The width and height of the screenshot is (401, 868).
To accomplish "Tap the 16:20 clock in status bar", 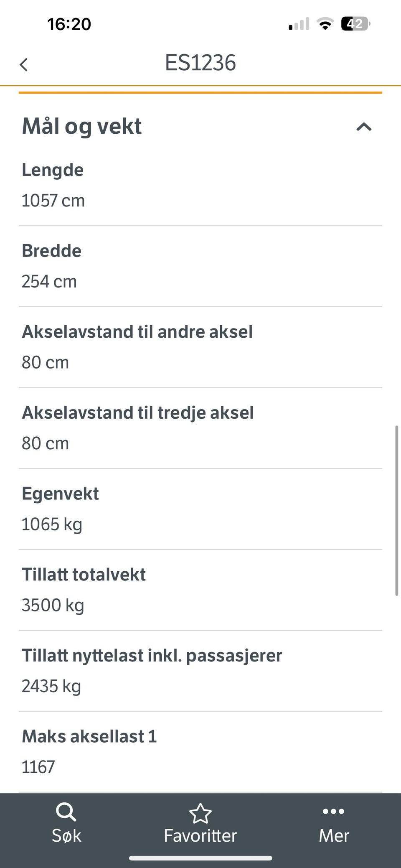I will click(x=69, y=24).
